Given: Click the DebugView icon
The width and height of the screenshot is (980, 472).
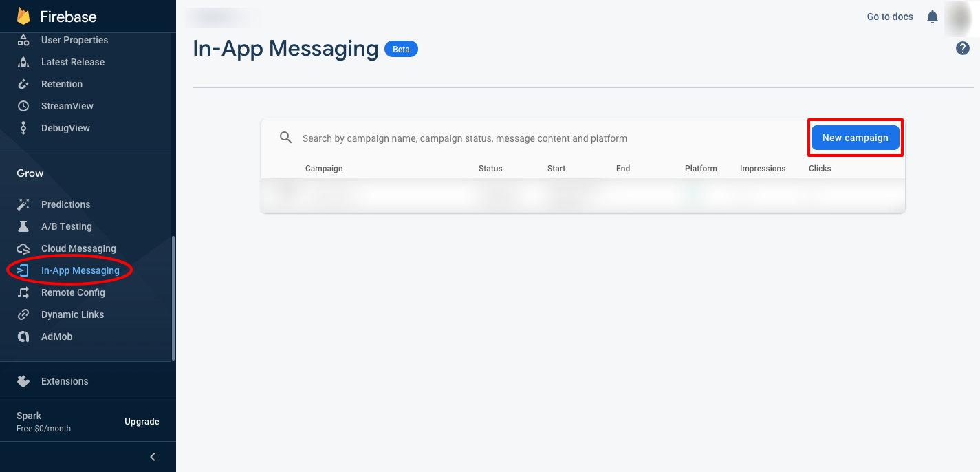Looking at the screenshot, I should [x=23, y=128].
